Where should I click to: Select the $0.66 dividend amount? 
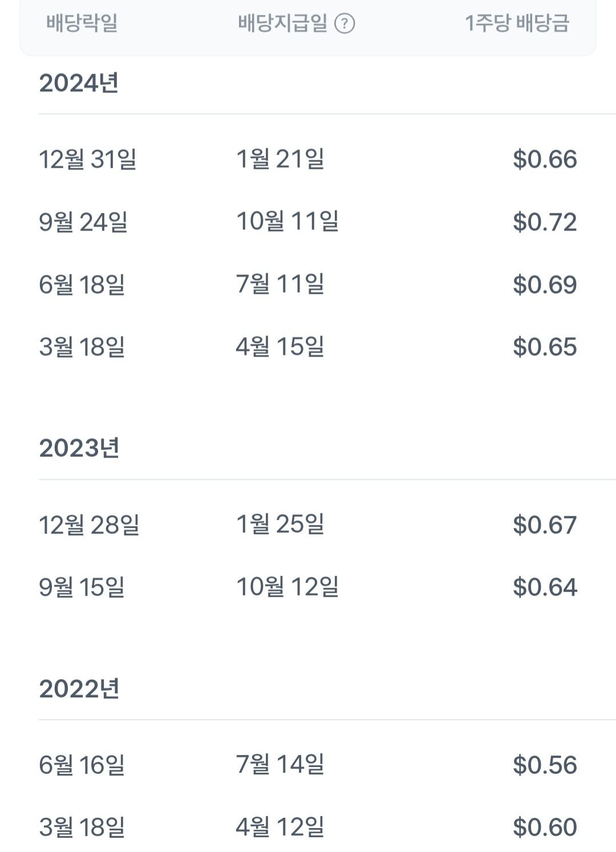[545, 159]
